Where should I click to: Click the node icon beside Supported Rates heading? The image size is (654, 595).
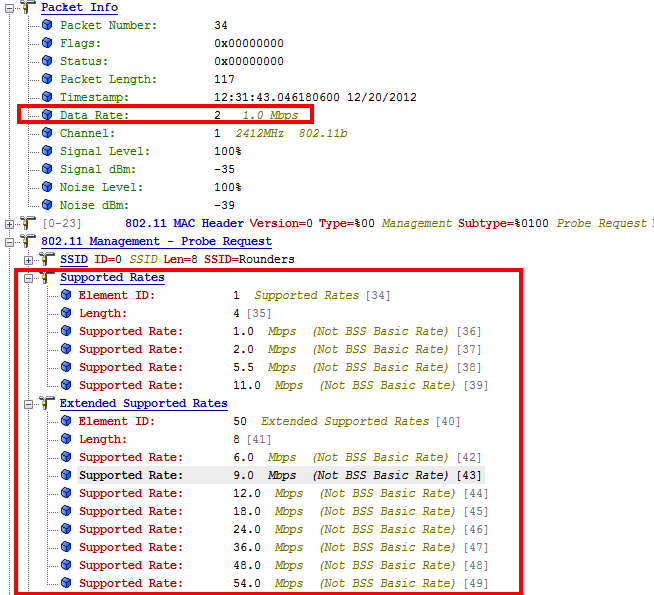(47, 277)
